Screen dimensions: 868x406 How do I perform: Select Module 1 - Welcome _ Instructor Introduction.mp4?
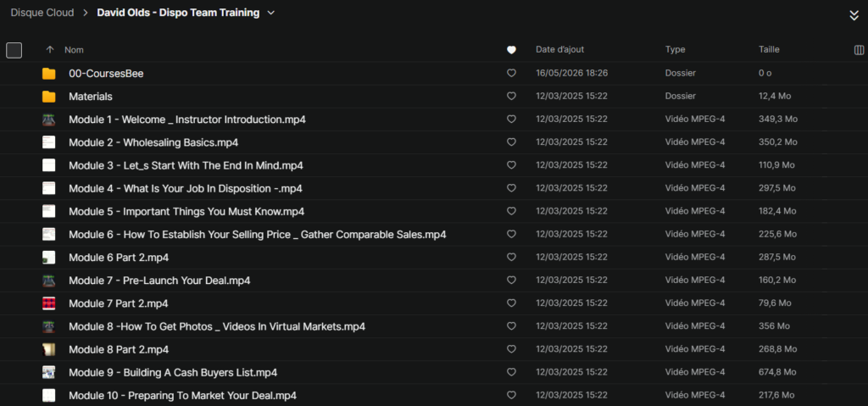coord(187,120)
